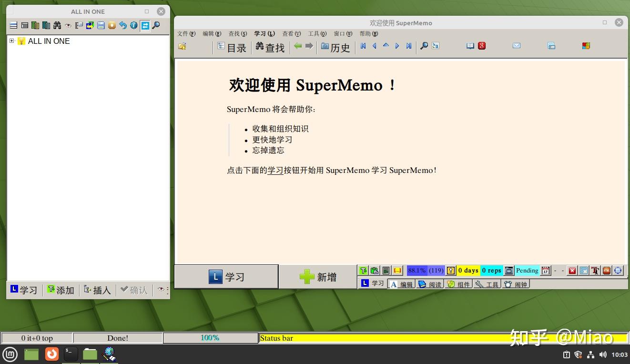The height and width of the screenshot is (364, 630).
Task: Jump to first element with blue arrow
Action: pos(363,46)
